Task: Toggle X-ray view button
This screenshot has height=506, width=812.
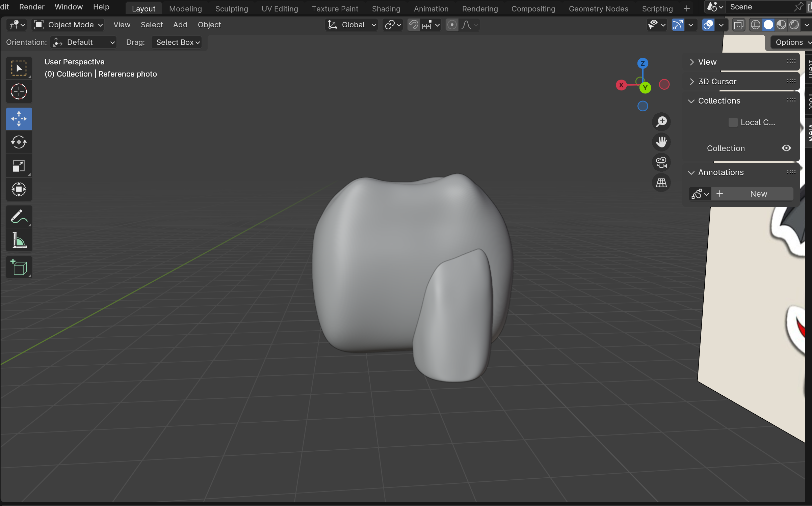Action: coord(738,25)
